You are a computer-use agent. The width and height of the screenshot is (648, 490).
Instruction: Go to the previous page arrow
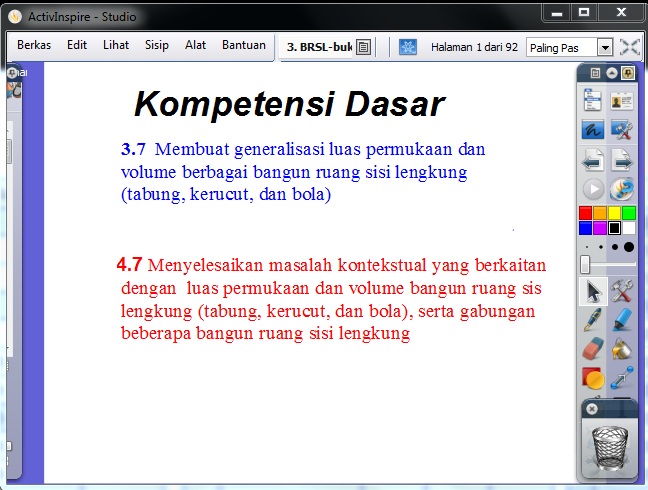[x=594, y=159]
